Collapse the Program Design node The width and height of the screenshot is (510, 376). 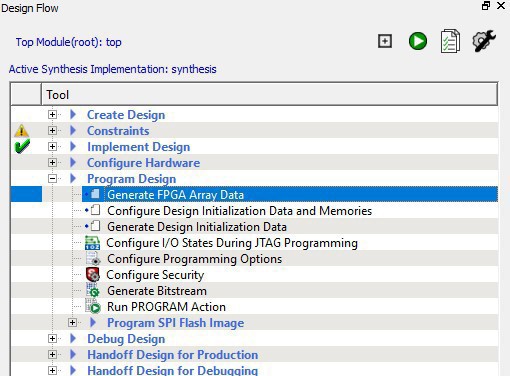[52, 179]
